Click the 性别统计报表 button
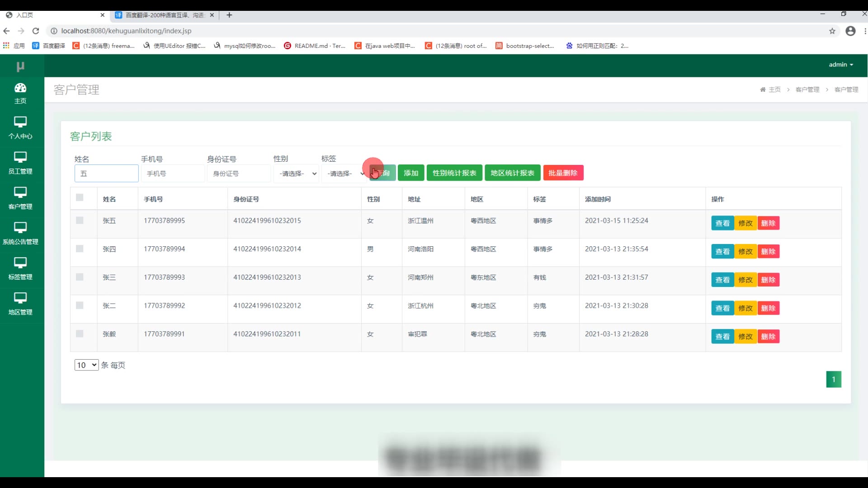Viewport: 868px width, 488px height. click(x=454, y=173)
